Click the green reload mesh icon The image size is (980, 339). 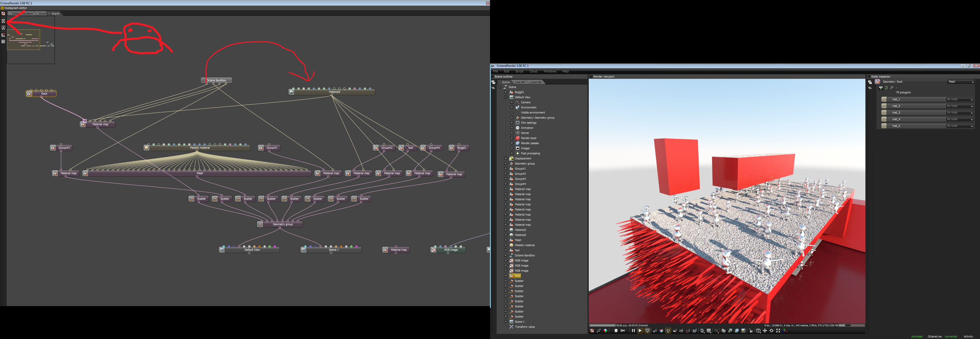coord(886,88)
